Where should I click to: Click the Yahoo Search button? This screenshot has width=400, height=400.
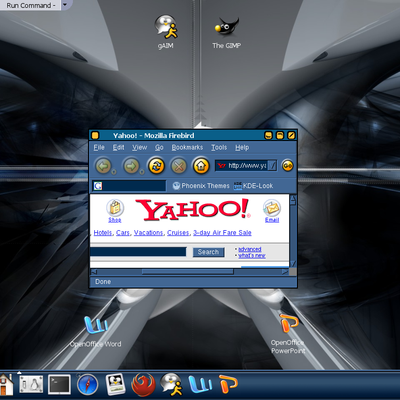208,252
